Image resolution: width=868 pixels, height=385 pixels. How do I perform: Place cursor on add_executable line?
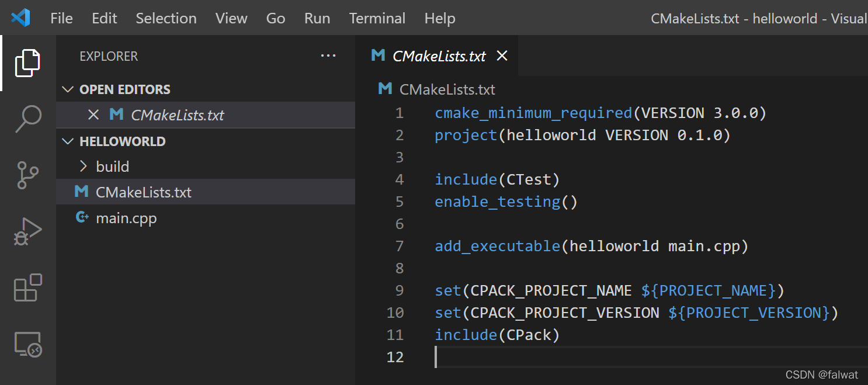(591, 246)
